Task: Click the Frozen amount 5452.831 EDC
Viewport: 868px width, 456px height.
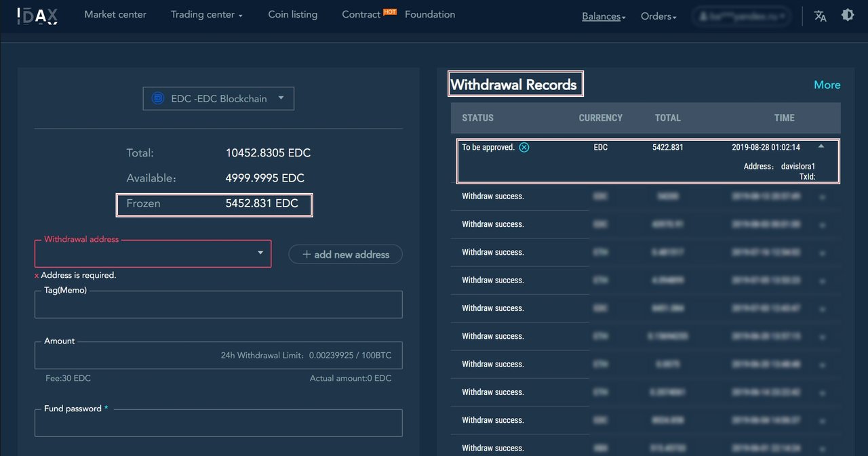Action: click(262, 203)
